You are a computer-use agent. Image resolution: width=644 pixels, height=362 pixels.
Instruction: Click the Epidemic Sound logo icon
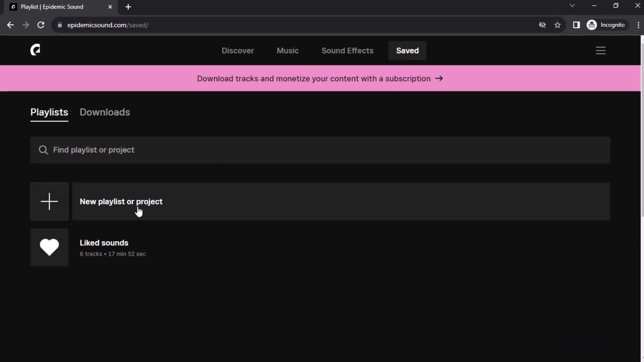pyautogui.click(x=35, y=50)
